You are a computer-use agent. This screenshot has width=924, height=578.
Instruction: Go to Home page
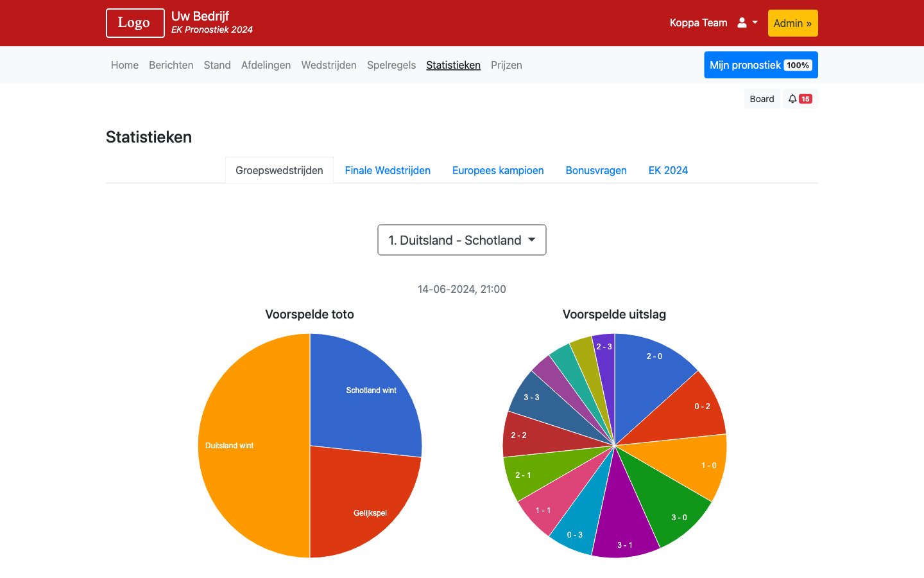[x=124, y=65]
